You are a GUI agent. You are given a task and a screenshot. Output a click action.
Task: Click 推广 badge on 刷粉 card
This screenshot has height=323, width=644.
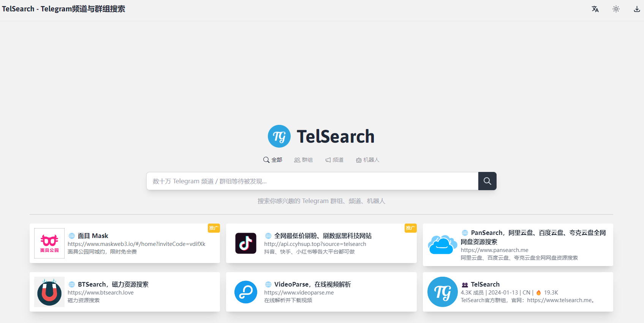(x=411, y=228)
